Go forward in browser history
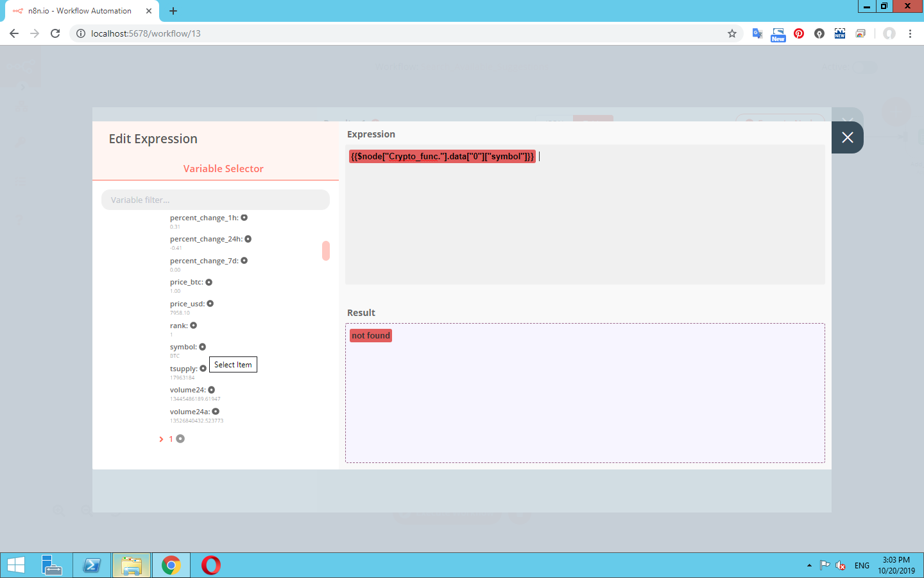This screenshot has width=924, height=578. tap(35, 33)
